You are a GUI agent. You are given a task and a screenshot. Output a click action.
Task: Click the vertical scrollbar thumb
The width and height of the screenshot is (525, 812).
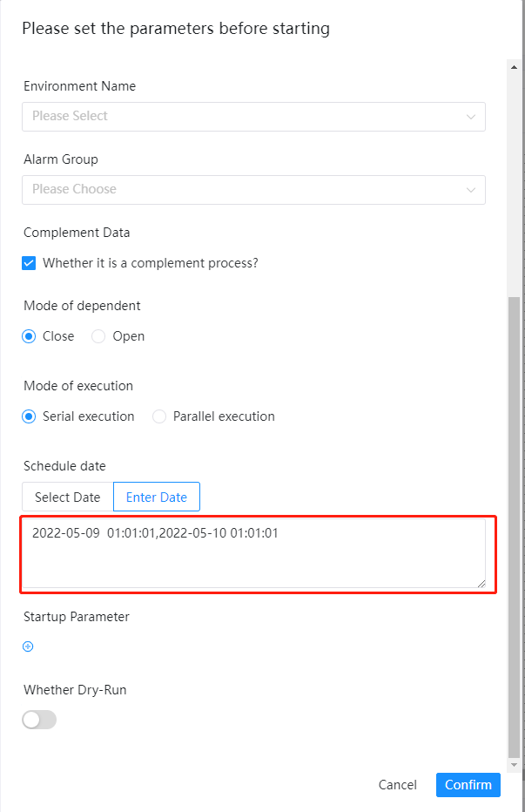(514, 523)
